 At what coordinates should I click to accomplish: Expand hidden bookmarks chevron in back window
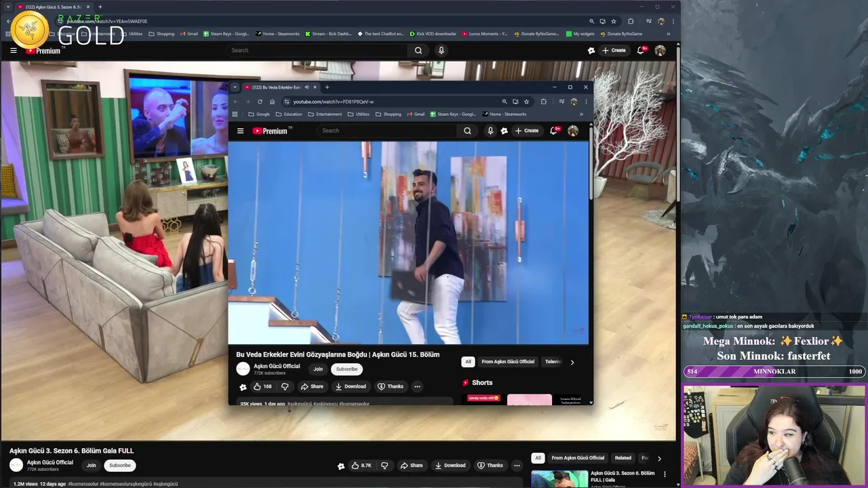(669, 34)
